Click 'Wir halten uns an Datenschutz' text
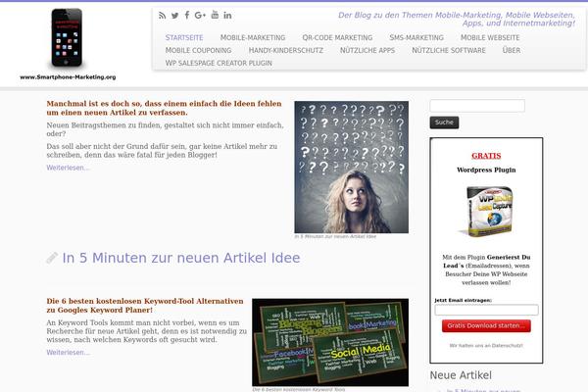The width and height of the screenshot is (588, 392). (486, 346)
